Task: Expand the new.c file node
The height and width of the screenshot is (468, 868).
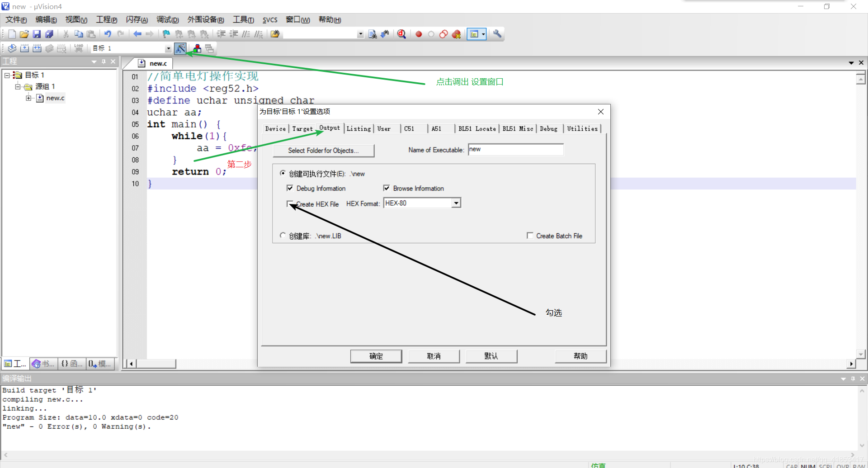Action: 28,98
